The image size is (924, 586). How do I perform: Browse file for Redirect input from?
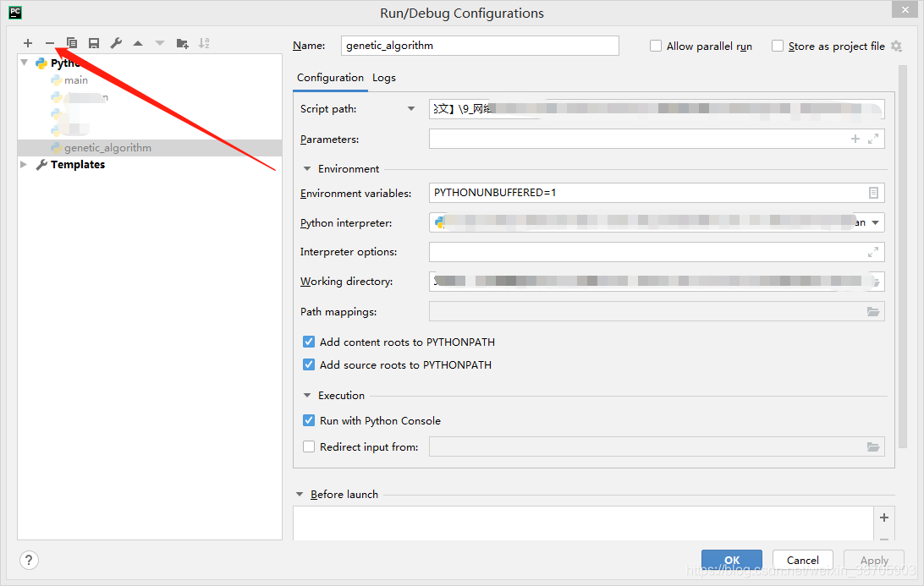[873, 447]
